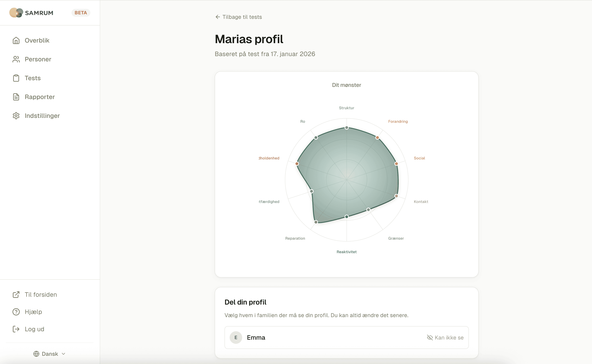This screenshot has width=592, height=364.
Task: Click the Personer people icon
Action: (x=16, y=59)
